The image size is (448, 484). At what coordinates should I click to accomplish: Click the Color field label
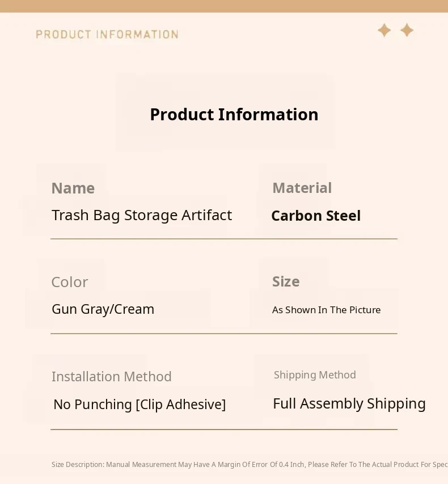tap(70, 282)
